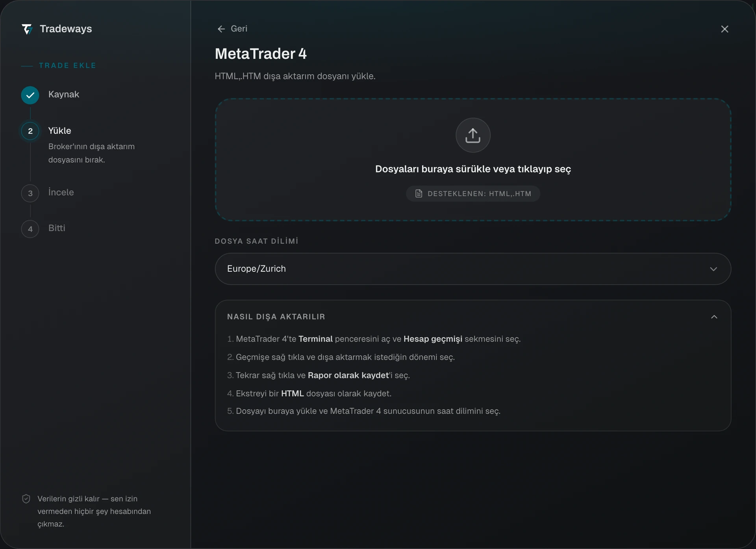Go to the Kaynak step label
The height and width of the screenshot is (549, 756).
64,95
